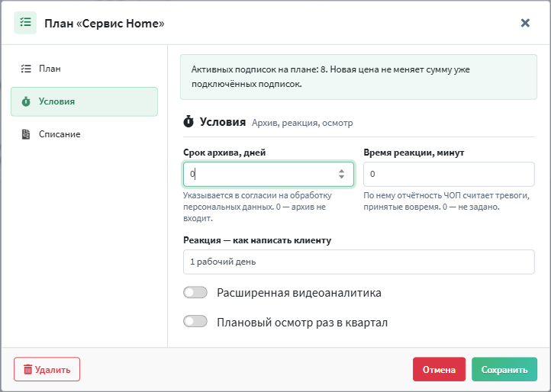The width and height of the screenshot is (551, 392).
Task: Switch to the Списание tab
Action: click(x=85, y=134)
